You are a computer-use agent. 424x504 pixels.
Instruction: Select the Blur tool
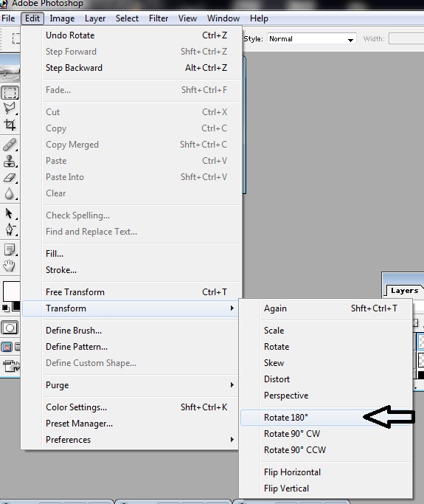(x=10, y=194)
